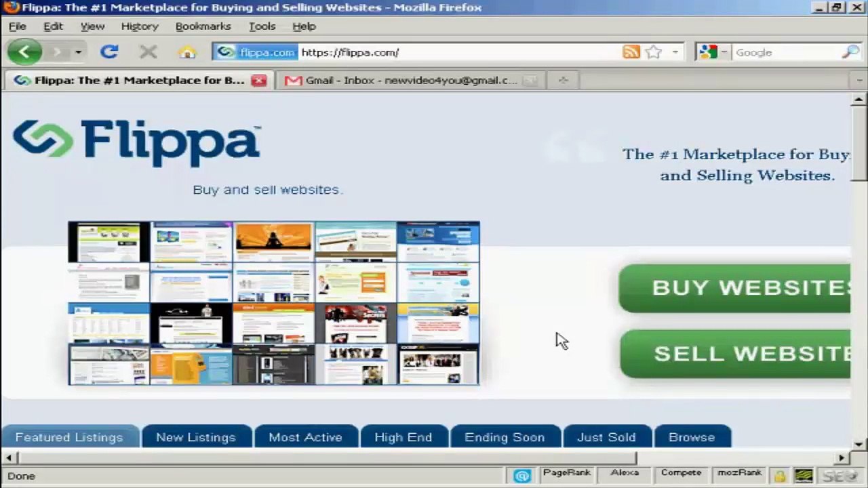Select the Flippa browser tab
The height and width of the screenshot is (488, 868).
point(139,80)
